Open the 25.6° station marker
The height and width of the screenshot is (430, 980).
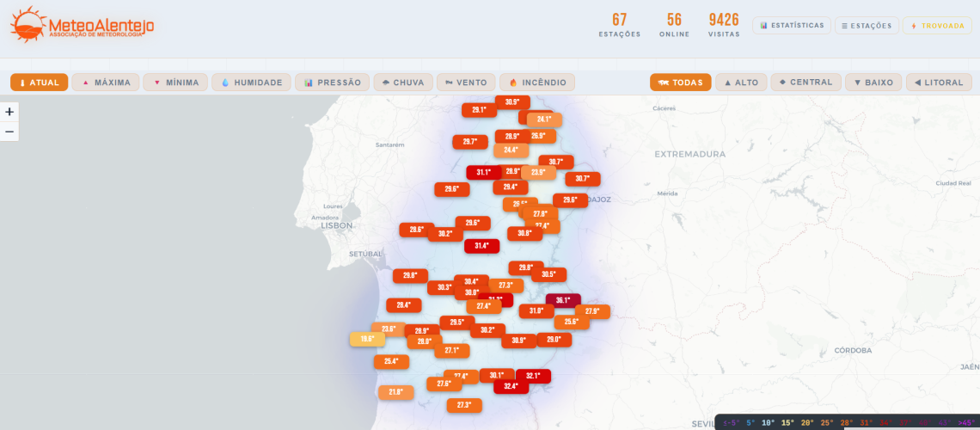click(572, 322)
